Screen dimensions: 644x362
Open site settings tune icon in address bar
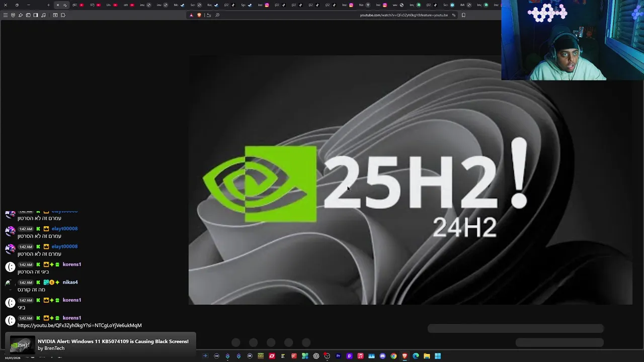click(x=453, y=15)
